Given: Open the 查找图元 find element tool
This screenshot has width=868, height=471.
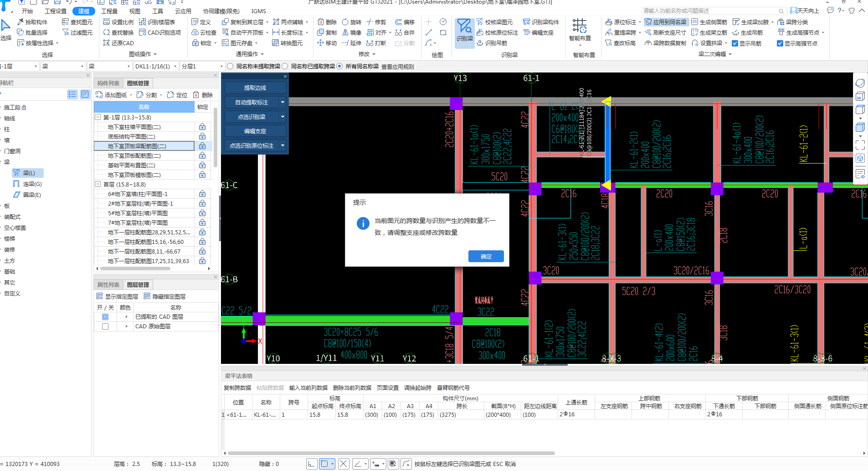Looking at the screenshot, I should tap(77, 22).
